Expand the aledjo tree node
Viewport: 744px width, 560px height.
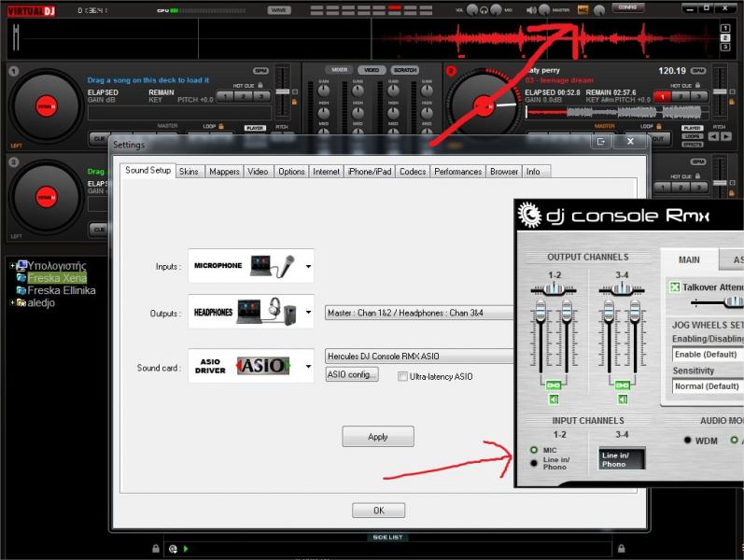pyautogui.click(x=12, y=302)
